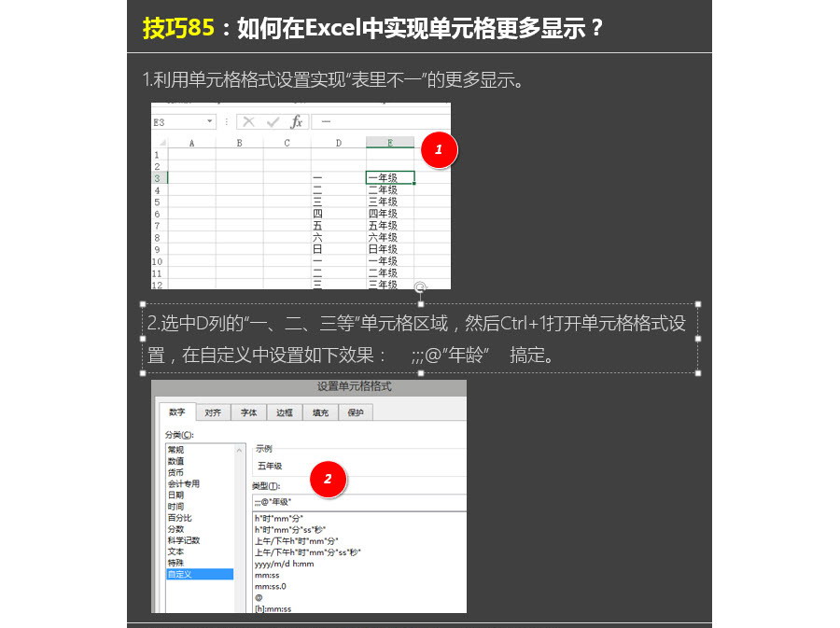Click the sample preview text 五年级 in dialog
The image size is (840, 628).
click(x=270, y=466)
